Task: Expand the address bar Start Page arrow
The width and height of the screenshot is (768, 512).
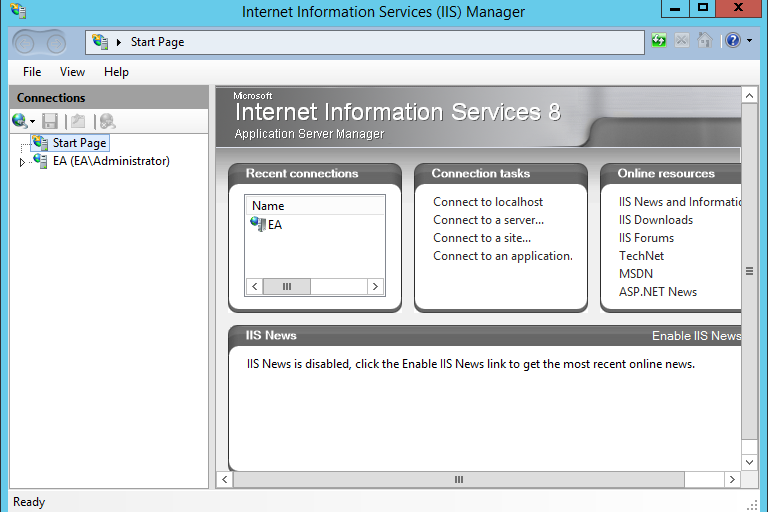Action: tap(119, 43)
